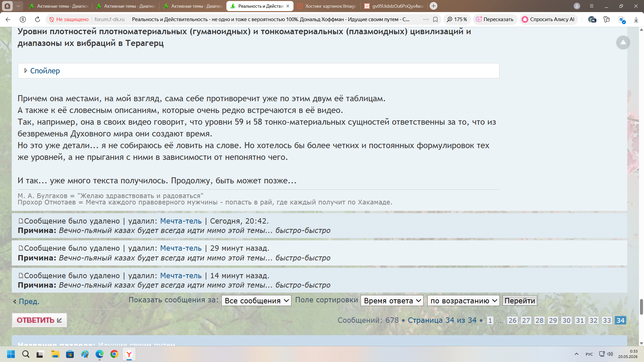Open tab counter '6' button

(7, 6)
